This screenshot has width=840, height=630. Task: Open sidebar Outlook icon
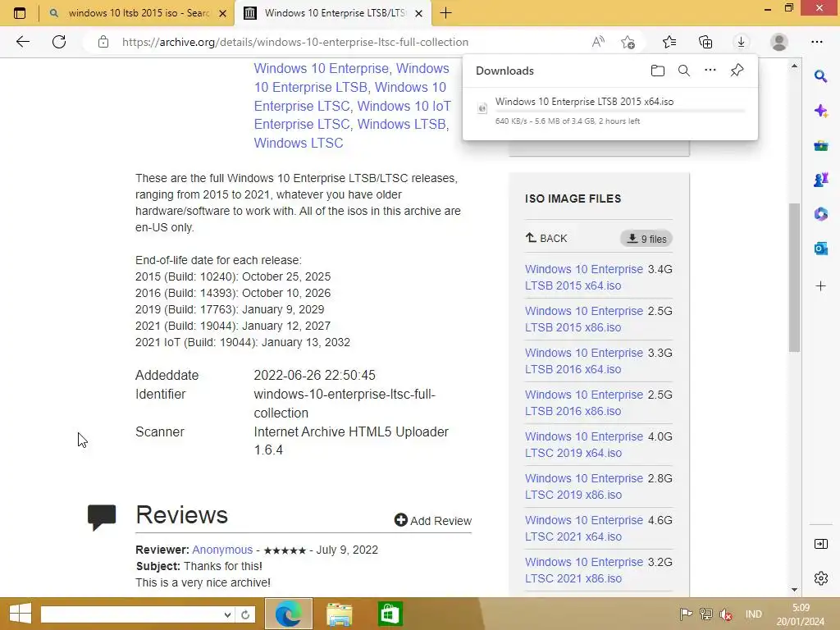(820, 248)
